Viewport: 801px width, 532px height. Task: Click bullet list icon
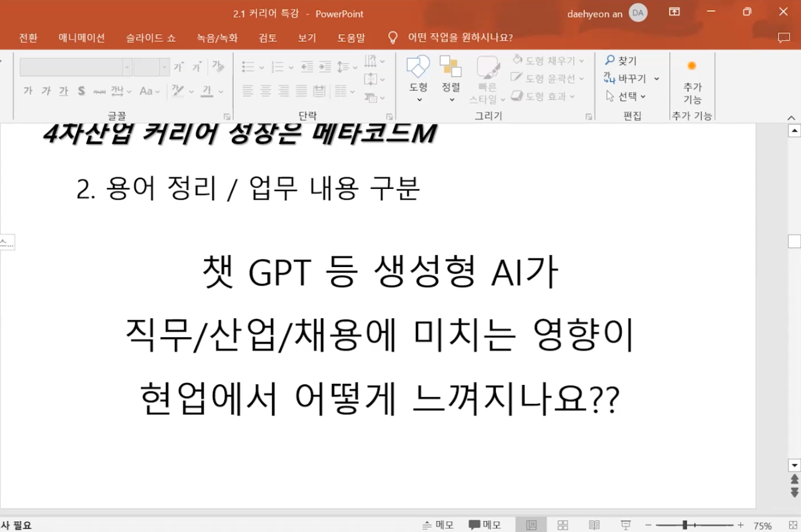tap(248, 67)
